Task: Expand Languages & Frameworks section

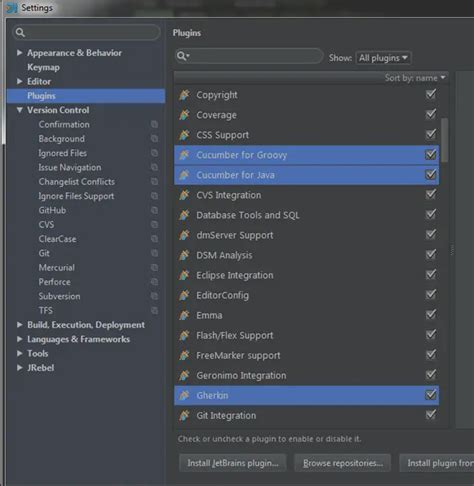Action: (x=20, y=339)
